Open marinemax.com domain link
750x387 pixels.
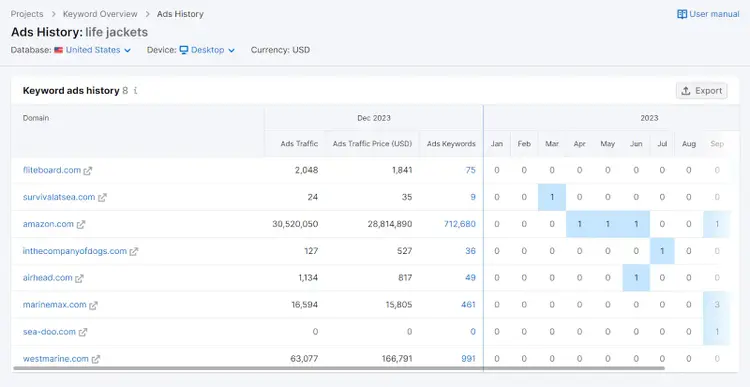tap(55, 305)
